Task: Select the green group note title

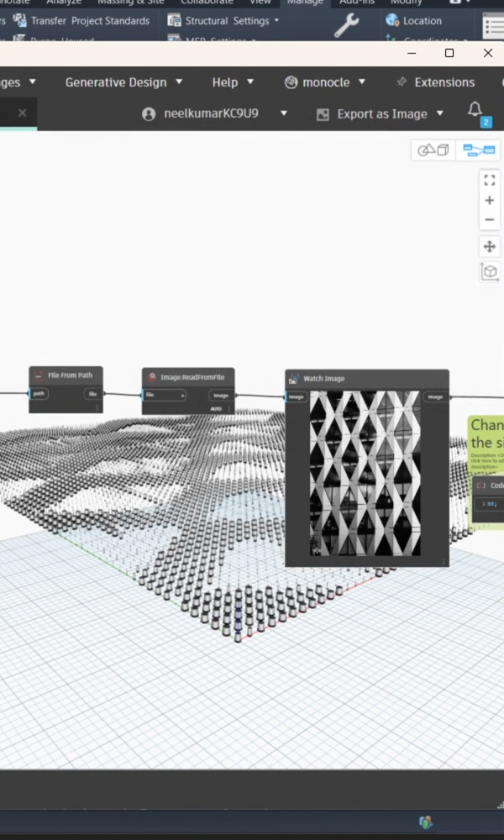Action: click(x=487, y=434)
